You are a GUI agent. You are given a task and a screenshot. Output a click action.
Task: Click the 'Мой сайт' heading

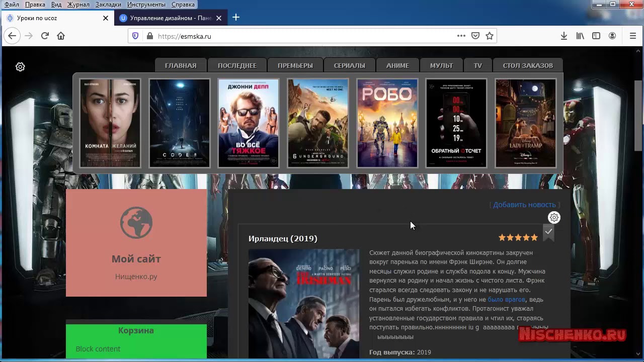[136, 259]
